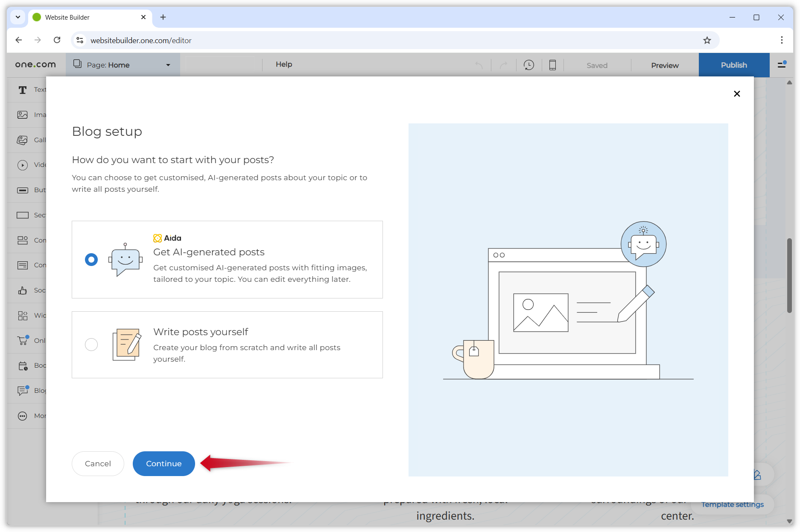
Task: Switch to mobile preview mode
Action: pyautogui.click(x=552, y=65)
